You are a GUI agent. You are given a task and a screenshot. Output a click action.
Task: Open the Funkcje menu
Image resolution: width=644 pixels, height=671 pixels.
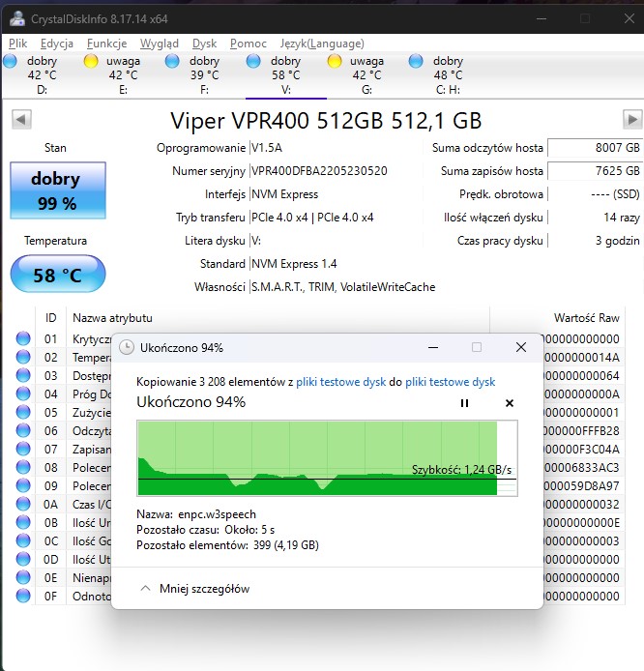106,43
